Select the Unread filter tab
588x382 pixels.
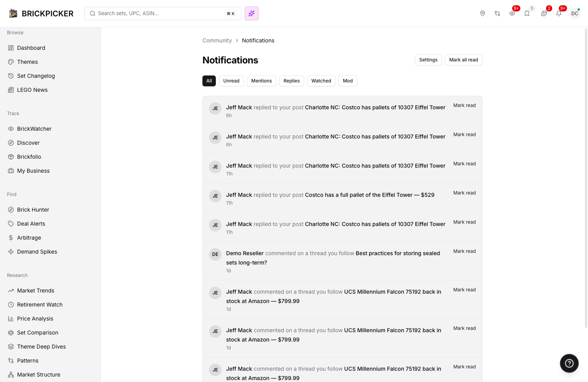point(231,81)
